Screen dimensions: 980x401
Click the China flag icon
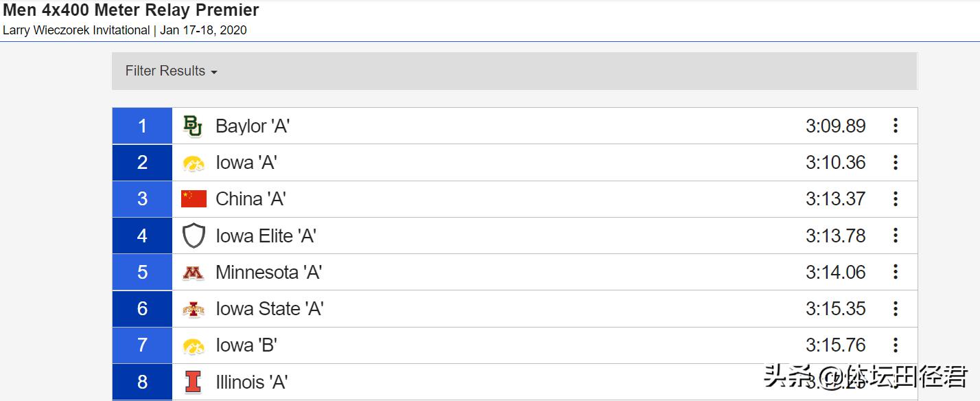[x=194, y=199]
